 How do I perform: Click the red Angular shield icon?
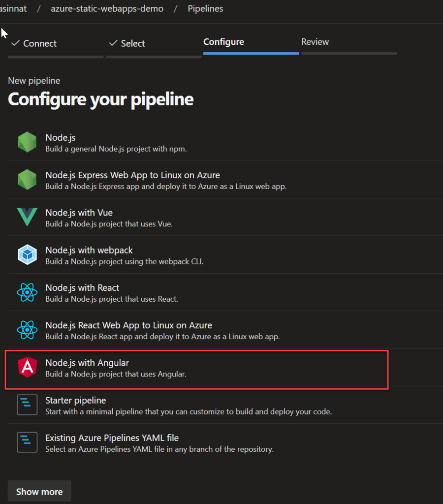pyautogui.click(x=28, y=367)
